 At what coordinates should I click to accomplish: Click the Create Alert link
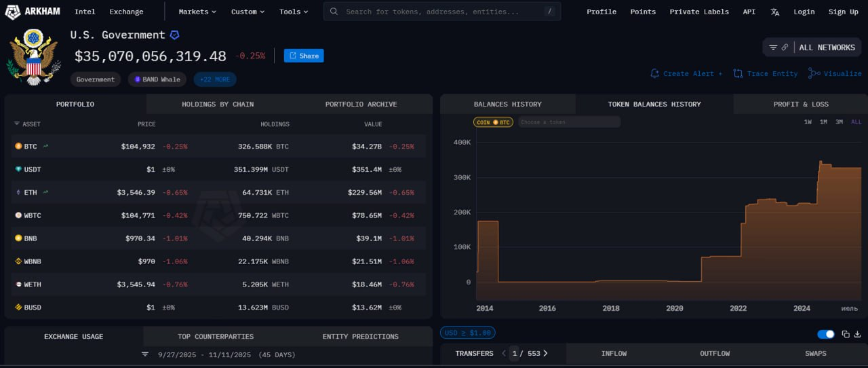pos(686,73)
